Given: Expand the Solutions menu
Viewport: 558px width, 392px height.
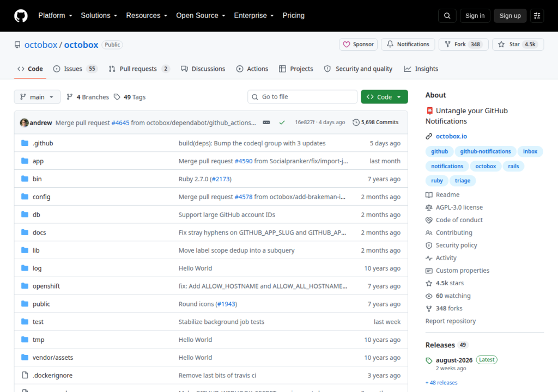Looking at the screenshot, I should (99, 16).
